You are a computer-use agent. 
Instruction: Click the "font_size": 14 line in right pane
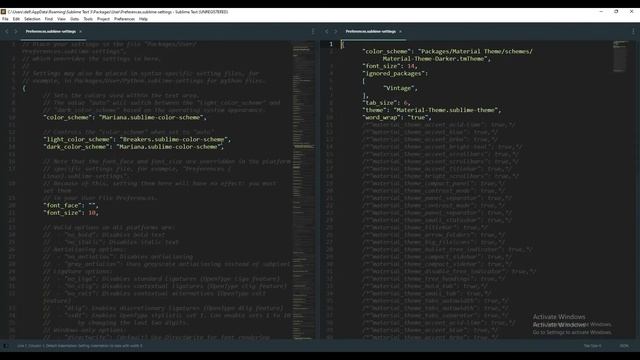click(x=390, y=66)
